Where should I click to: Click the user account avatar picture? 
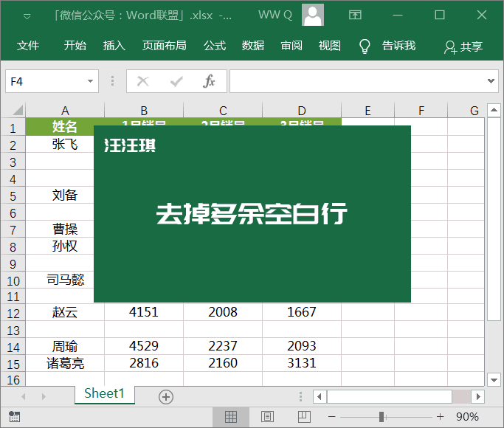click(313, 15)
